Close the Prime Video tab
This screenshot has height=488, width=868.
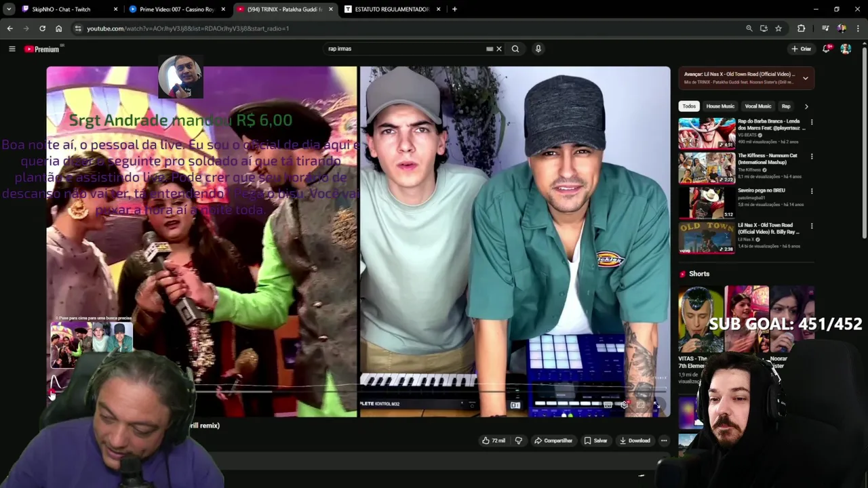(x=223, y=9)
